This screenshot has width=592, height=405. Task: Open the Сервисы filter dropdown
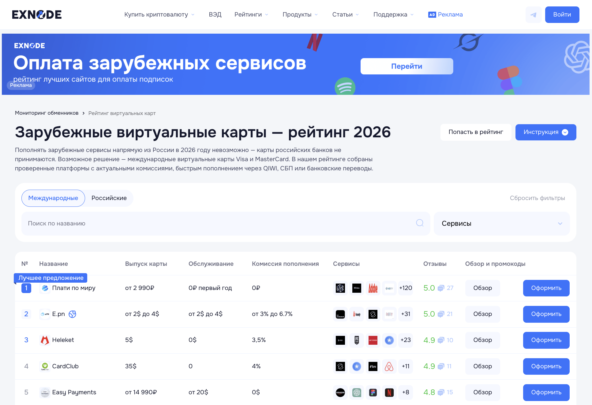tap(502, 223)
